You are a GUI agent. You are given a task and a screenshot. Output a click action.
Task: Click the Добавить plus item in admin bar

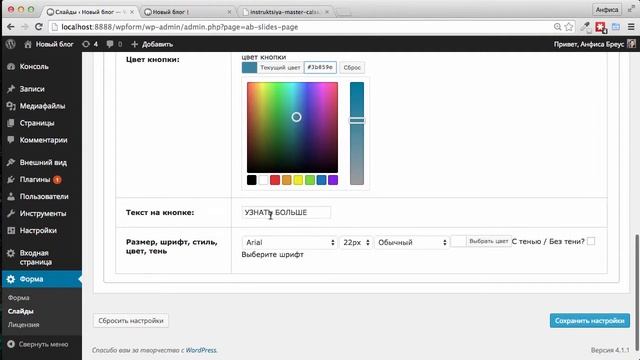tap(152, 44)
